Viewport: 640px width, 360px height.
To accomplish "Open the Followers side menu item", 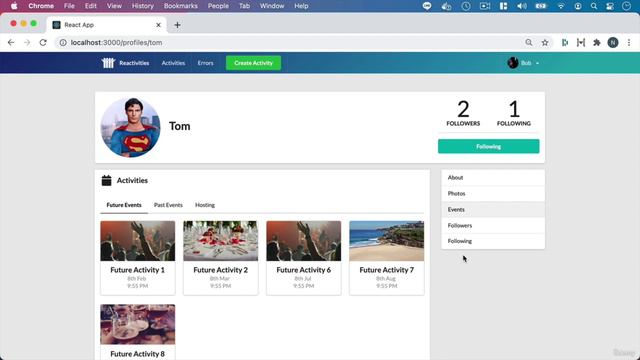I will (493, 225).
